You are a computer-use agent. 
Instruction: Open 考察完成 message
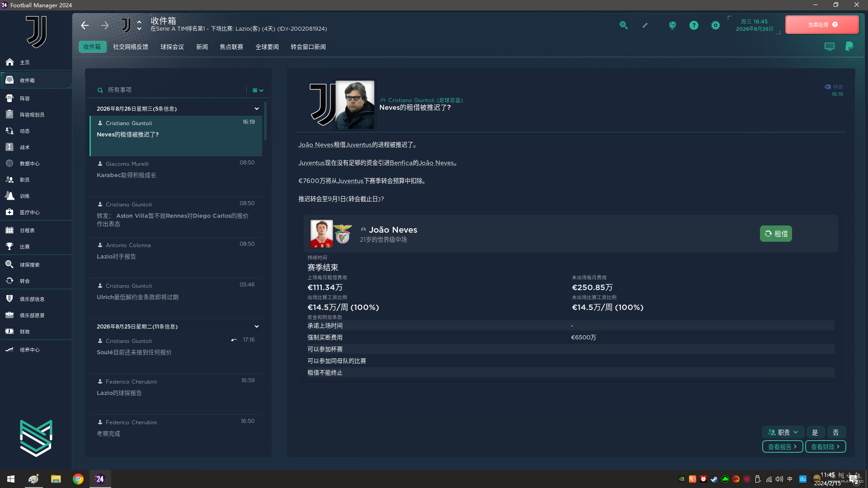tap(176, 435)
